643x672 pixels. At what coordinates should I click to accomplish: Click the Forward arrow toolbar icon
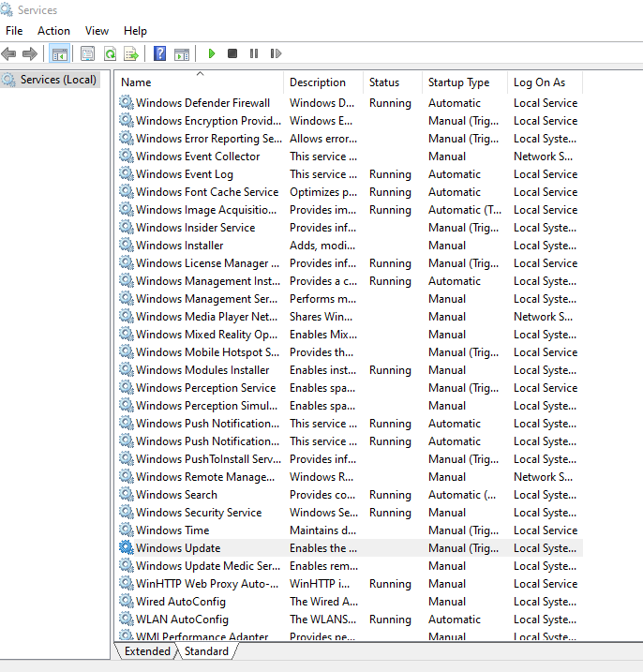30,53
